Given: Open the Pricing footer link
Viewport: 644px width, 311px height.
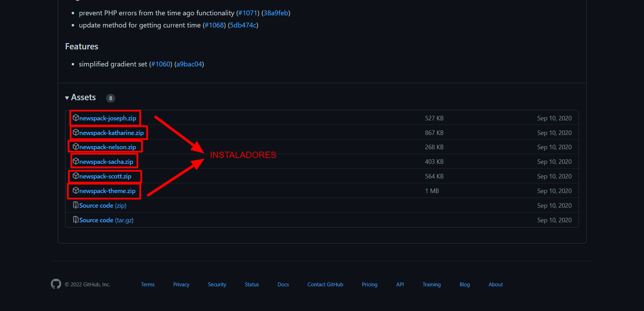Looking at the screenshot, I should click(x=369, y=285).
